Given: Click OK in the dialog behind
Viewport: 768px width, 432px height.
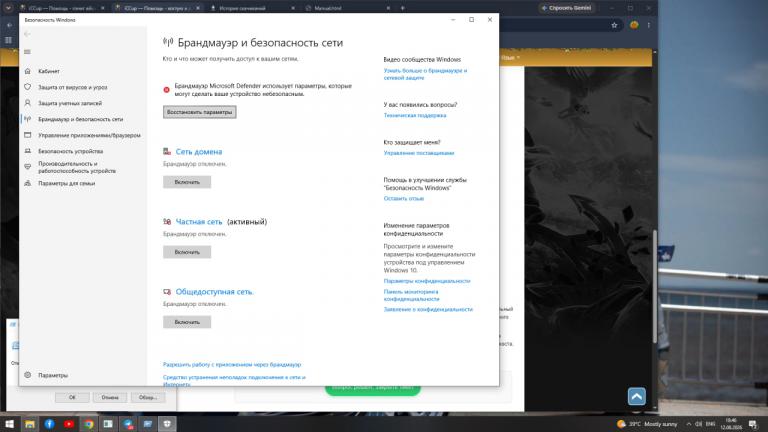Looking at the screenshot, I should (72, 398).
